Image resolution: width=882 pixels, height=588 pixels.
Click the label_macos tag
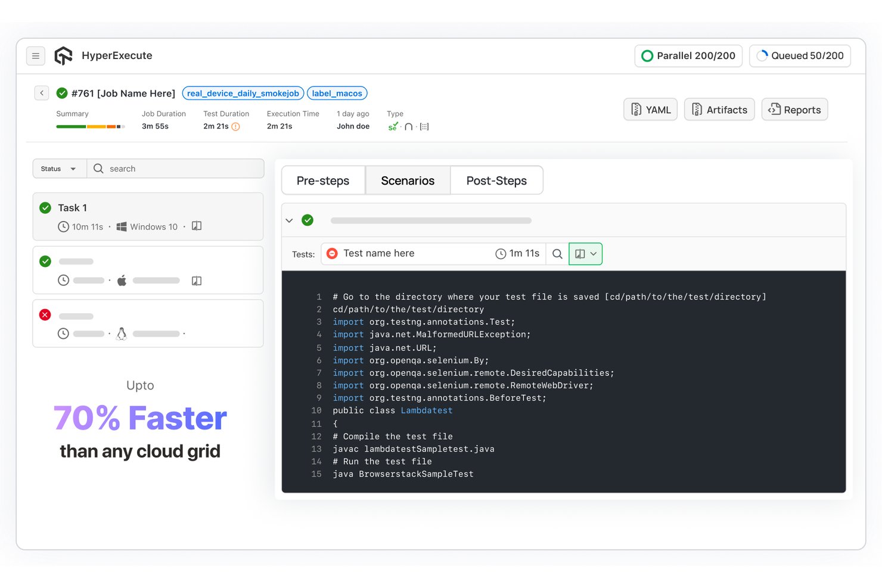[337, 93]
